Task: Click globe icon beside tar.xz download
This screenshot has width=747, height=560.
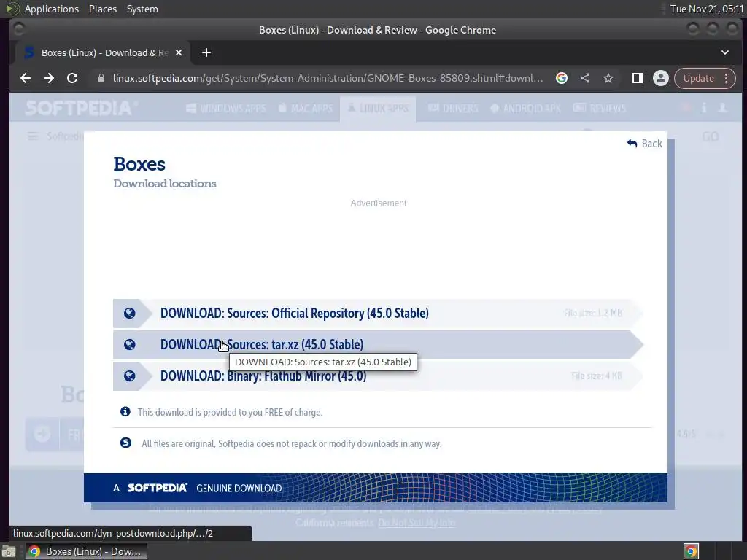Action: pos(130,344)
